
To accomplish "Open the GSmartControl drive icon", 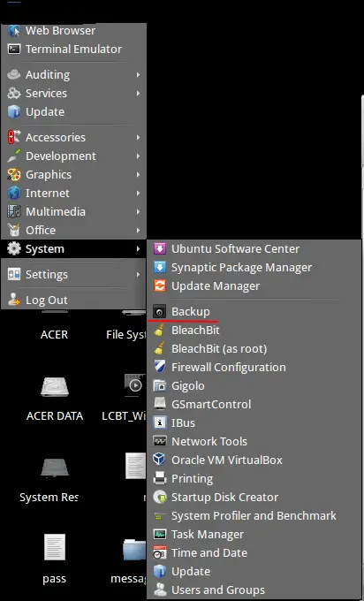I will (159, 405).
